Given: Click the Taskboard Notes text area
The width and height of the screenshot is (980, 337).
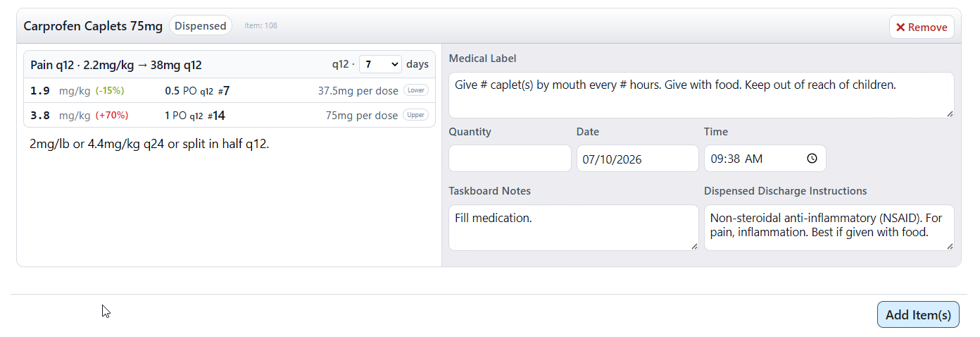Looking at the screenshot, I should (x=574, y=228).
